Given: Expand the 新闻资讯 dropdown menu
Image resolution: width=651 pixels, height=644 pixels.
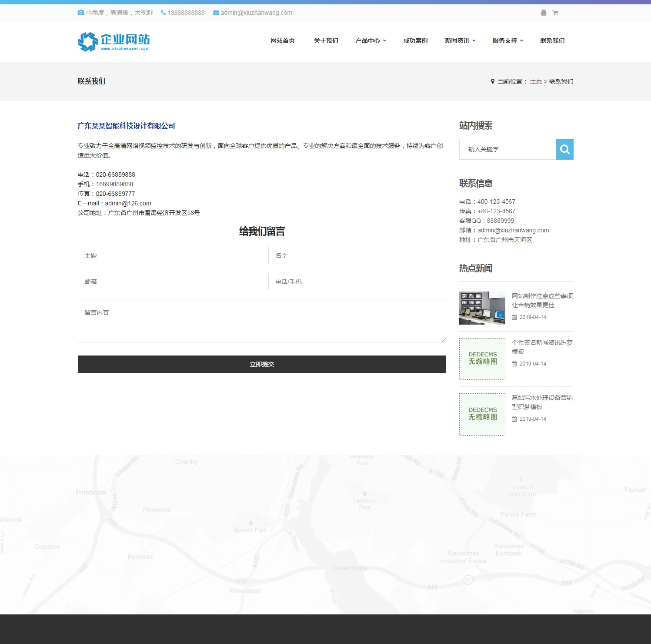Looking at the screenshot, I should tap(460, 40).
